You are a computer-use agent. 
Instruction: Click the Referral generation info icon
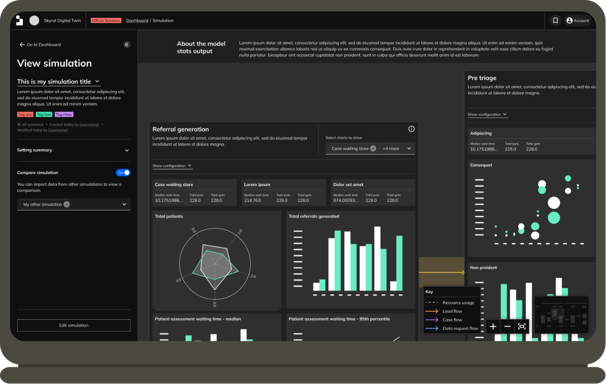(x=411, y=129)
